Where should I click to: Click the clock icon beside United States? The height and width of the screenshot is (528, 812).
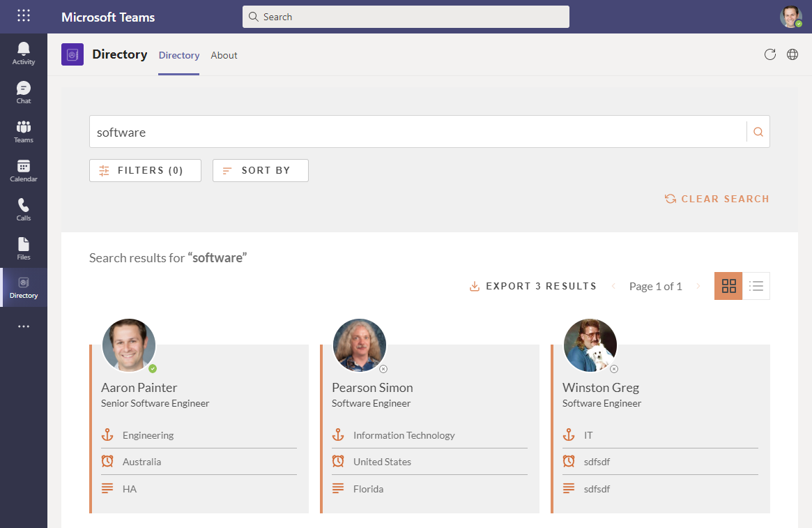[338, 461]
